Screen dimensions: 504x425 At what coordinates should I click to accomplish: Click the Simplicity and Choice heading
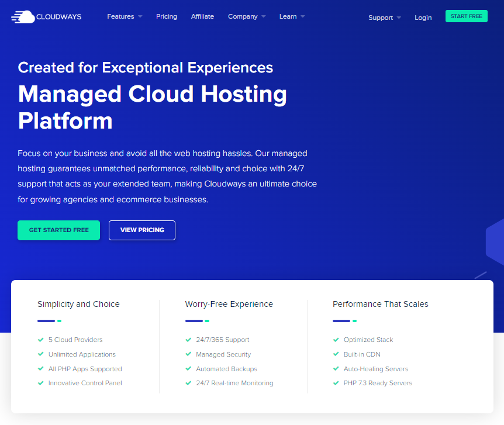pos(78,304)
